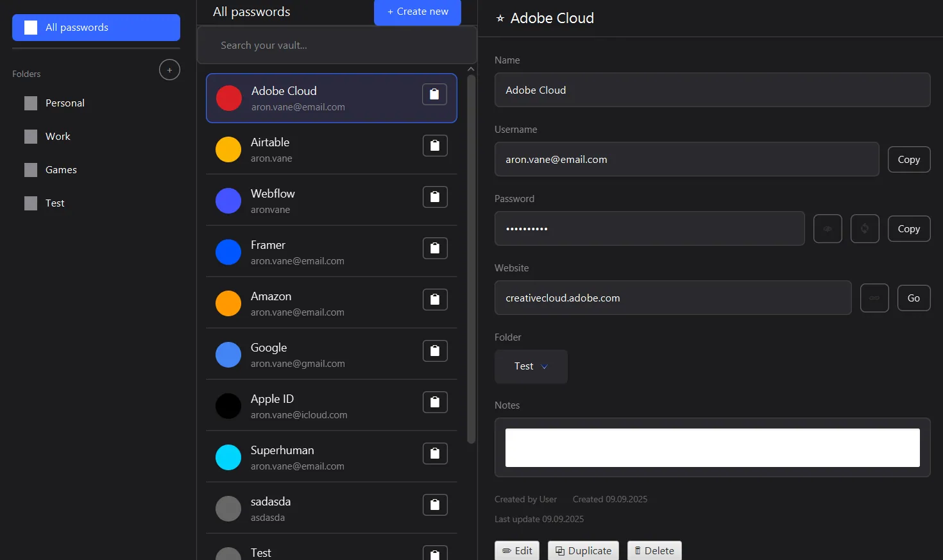
Task: Copy Amazon credentials using clipboard icon
Action: pyautogui.click(x=435, y=300)
